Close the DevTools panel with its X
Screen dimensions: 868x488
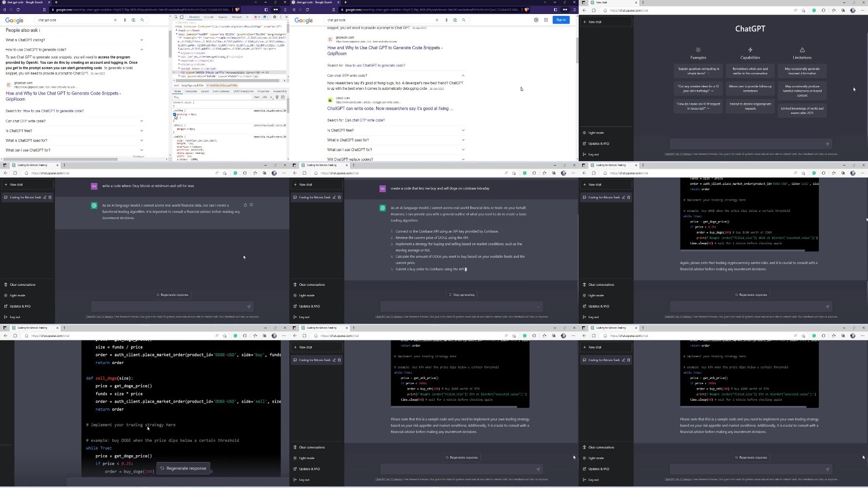click(x=286, y=17)
